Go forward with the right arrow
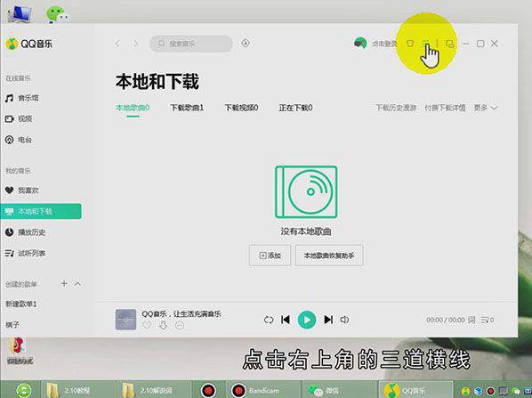The width and height of the screenshot is (532, 398). pyautogui.click(x=136, y=44)
